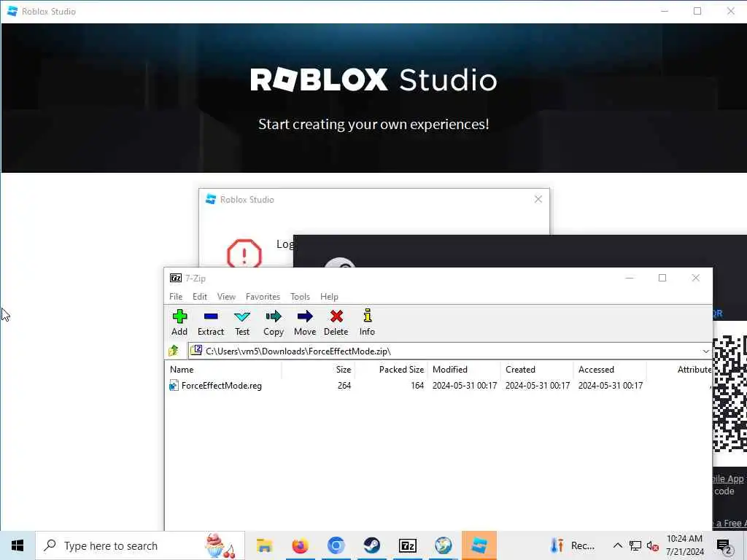Open the Help menu in 7-Zip
The image size is (747, 560).
pyautogui.click(x=329, y=297)
